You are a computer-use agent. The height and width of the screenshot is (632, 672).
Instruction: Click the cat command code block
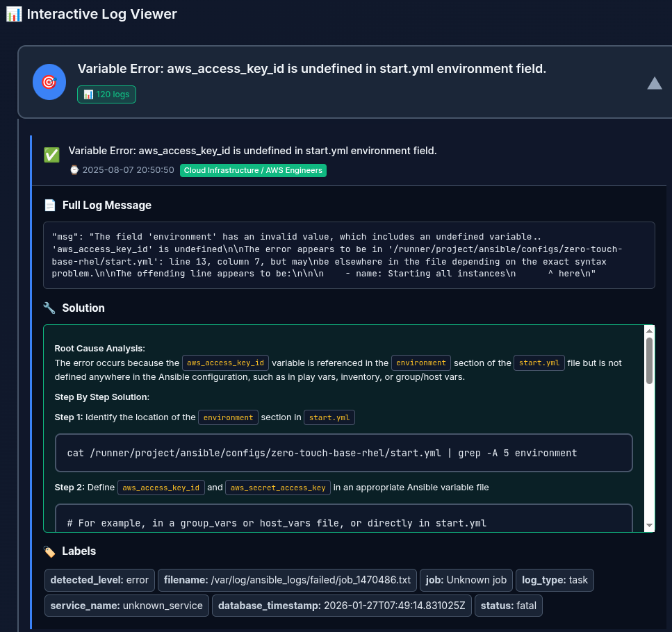click(343, 453)
